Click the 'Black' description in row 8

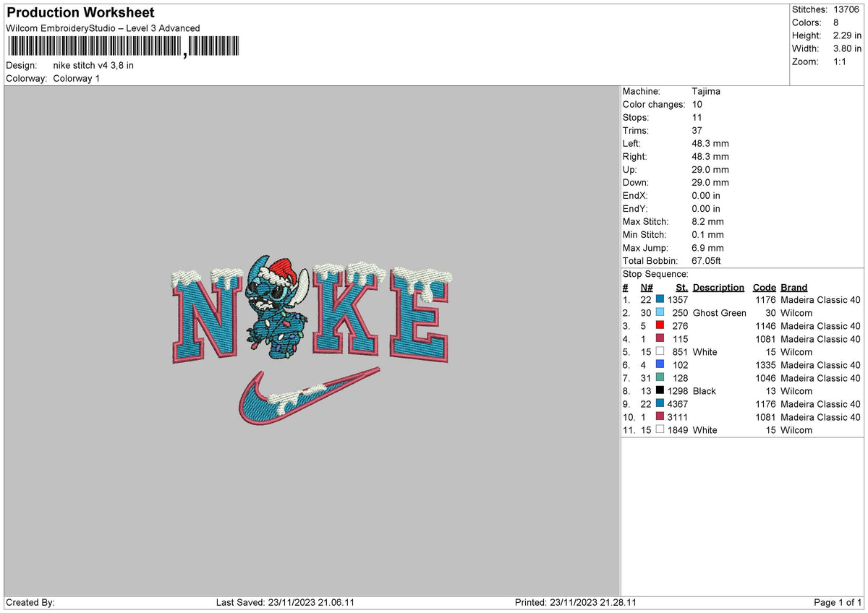coord(704,391)
